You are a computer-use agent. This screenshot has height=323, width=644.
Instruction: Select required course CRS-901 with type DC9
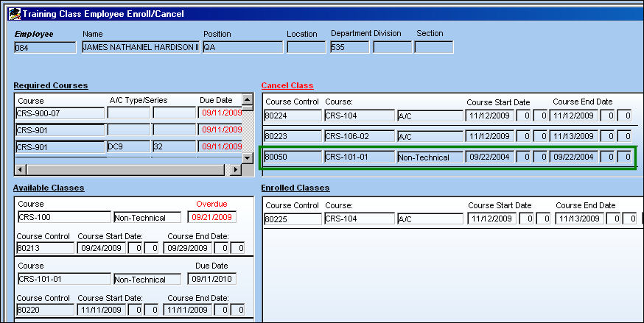pyautogui.click(x=60, y=146)
